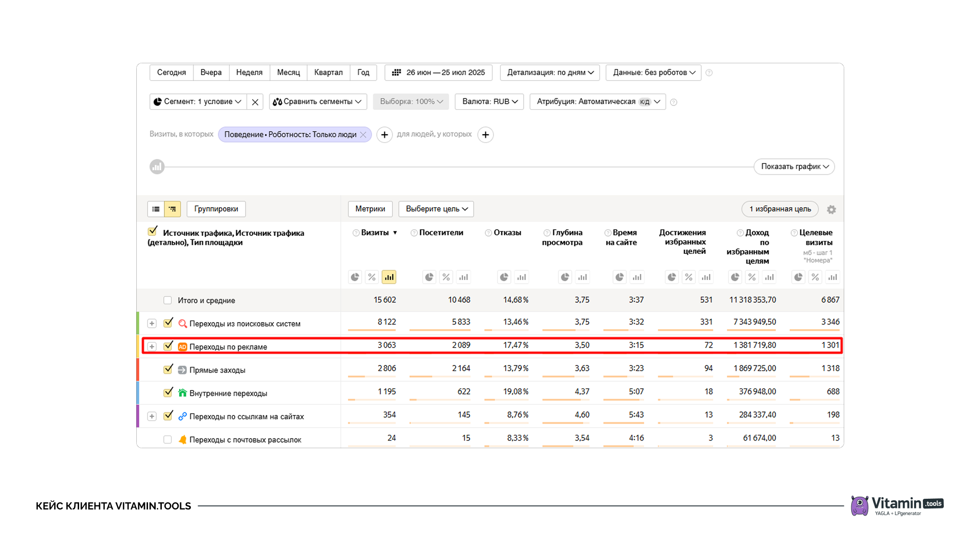The height and width of the screenshot is (535, 980).
Task: Select the pie chart view for Визиты metric
Action: 355,277
